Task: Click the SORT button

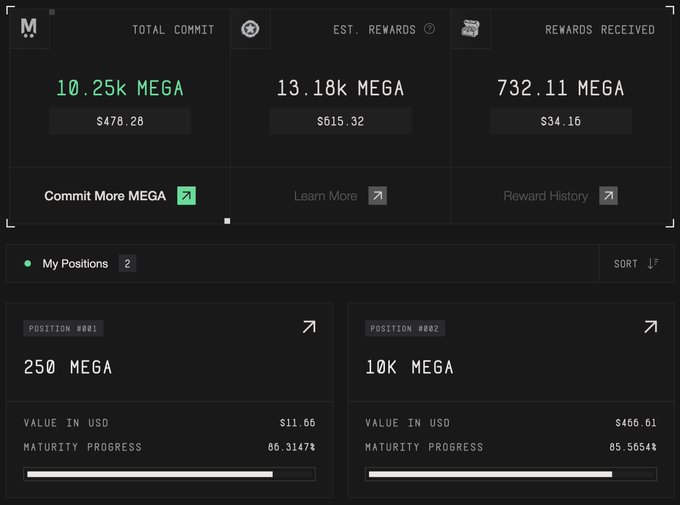Action: (637, 263)
